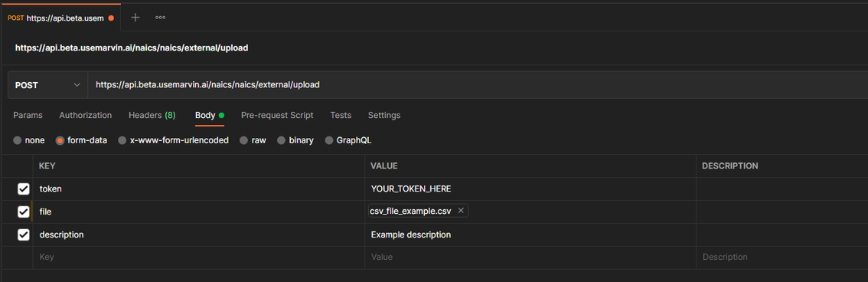Remove csv_file_example.csv with the x icon
The image size is (868, 282).
(x=461, y=211)
